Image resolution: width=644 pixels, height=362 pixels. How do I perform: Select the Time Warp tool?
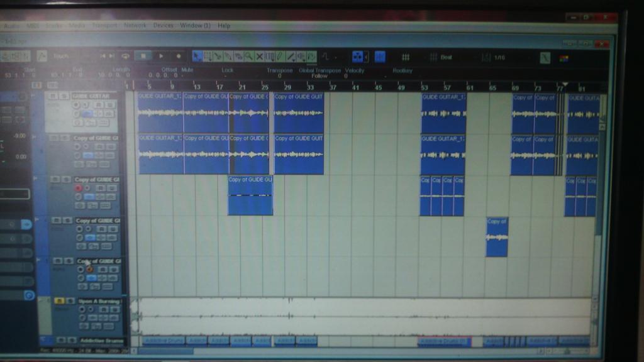tap(270, 56)
